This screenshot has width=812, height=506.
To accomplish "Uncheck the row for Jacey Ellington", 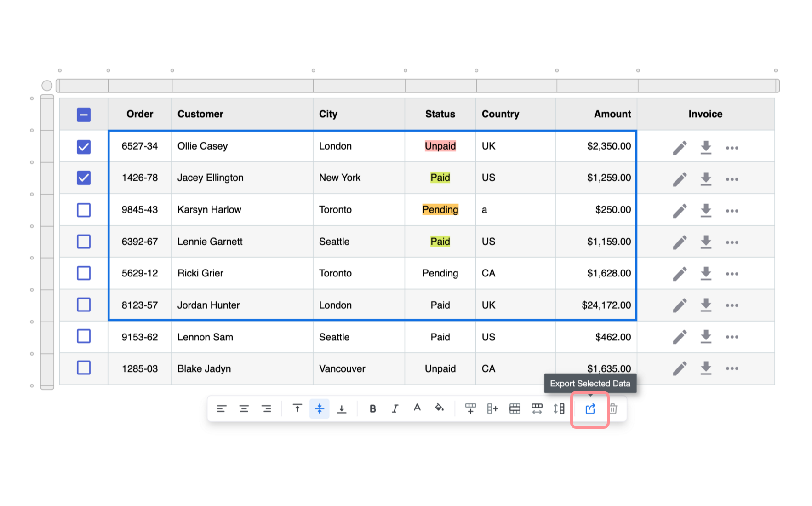I will (83, 178).
